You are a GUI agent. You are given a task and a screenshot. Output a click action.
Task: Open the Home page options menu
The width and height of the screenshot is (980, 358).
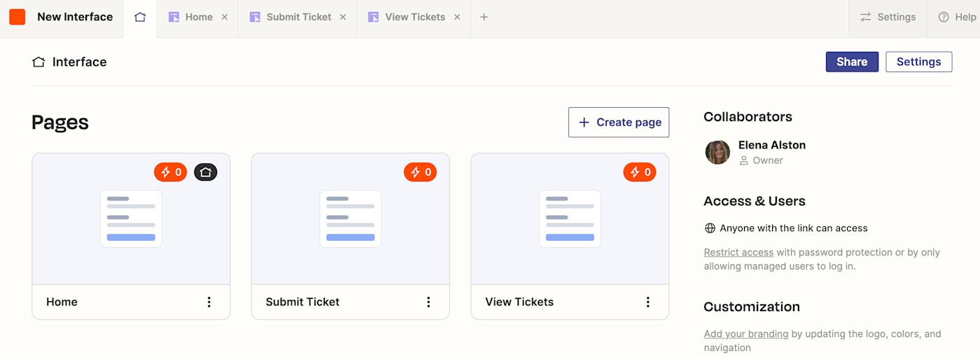click(x=209, y=302)
